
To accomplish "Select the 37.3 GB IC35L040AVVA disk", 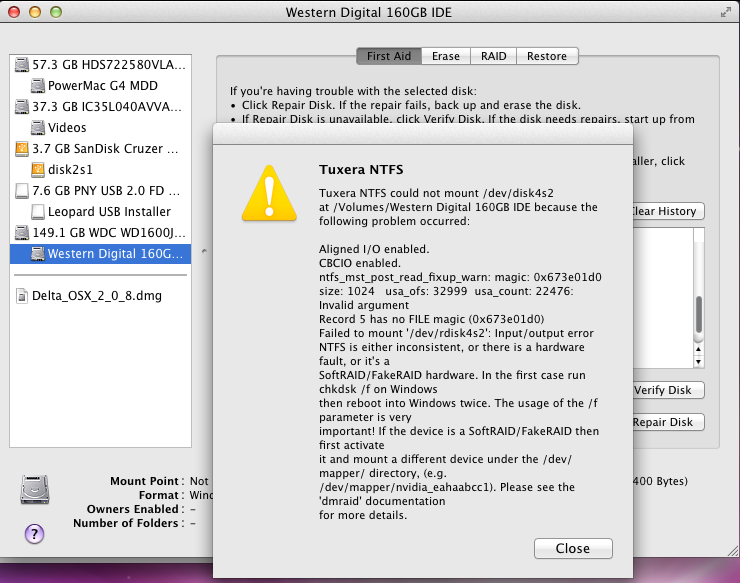I will pos(101,107).
